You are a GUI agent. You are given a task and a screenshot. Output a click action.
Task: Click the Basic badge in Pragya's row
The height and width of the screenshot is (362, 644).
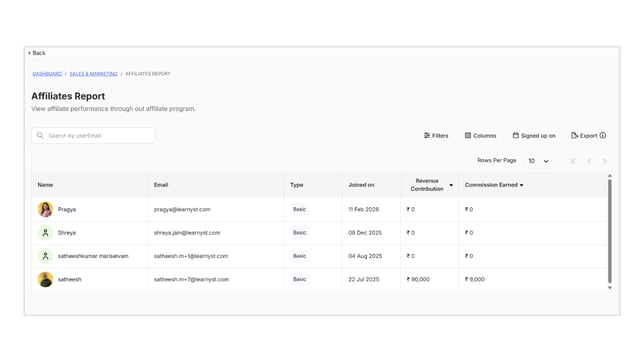(x=299, y=209)
